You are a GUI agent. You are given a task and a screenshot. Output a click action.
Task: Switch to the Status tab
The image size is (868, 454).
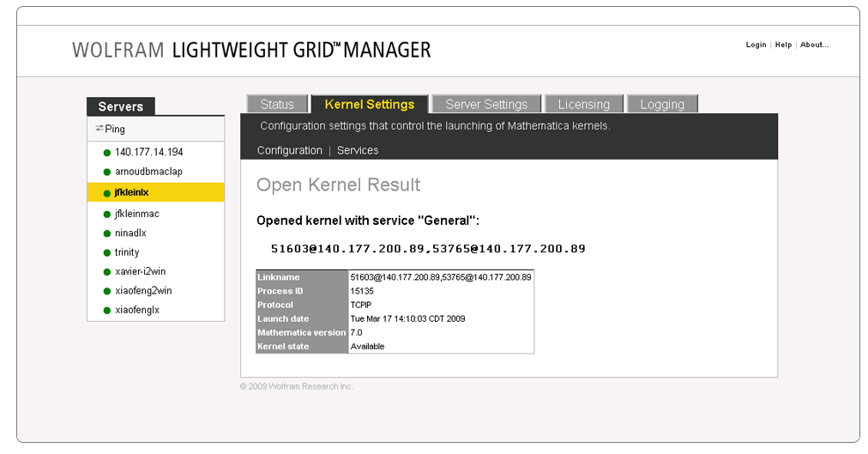(x=277, y=104)
